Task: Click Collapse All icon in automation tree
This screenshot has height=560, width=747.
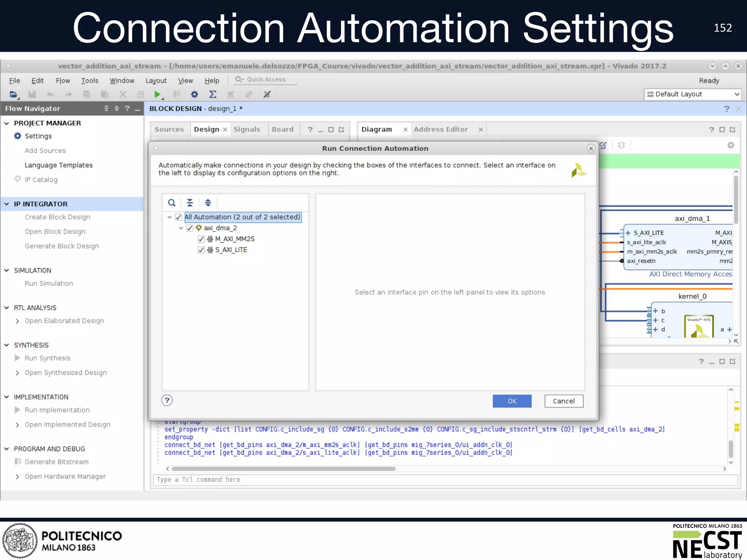Action: [x=190, y=203]
